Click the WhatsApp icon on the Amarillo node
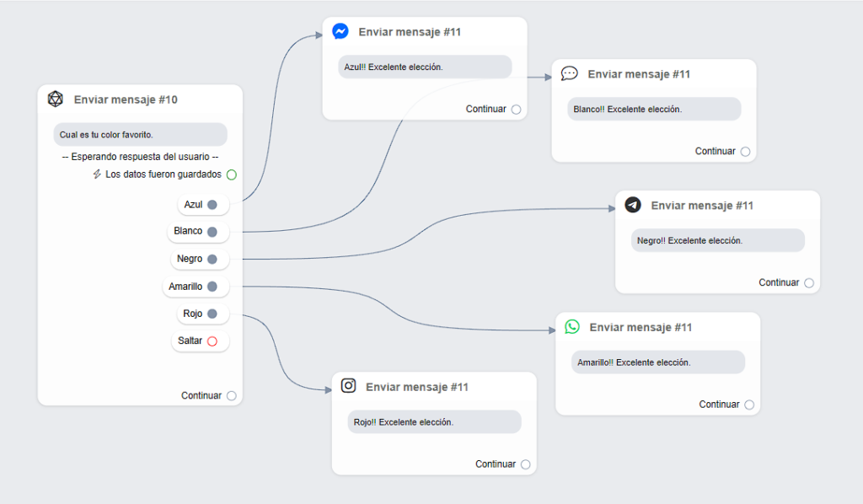This screenshot has height=504, width=863. point(572,327)
